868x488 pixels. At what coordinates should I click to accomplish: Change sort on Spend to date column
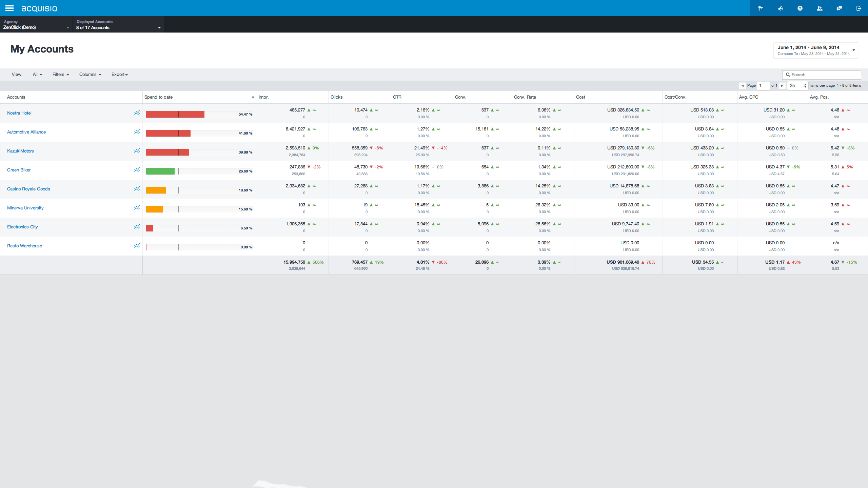252,97
